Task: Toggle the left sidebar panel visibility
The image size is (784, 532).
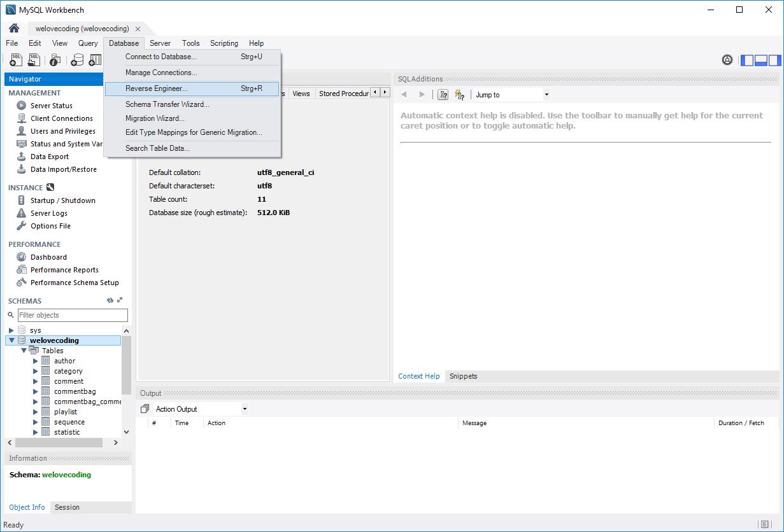Action: pos(746,60)
